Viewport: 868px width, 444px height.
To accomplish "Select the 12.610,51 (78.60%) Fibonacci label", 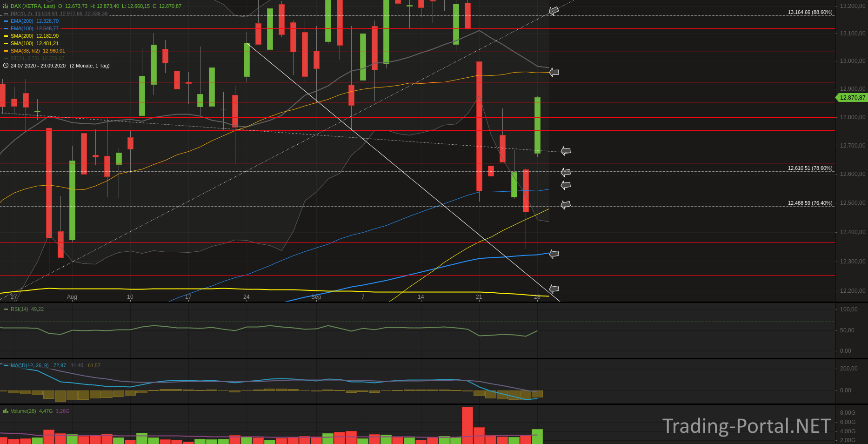I will [810, 168].
